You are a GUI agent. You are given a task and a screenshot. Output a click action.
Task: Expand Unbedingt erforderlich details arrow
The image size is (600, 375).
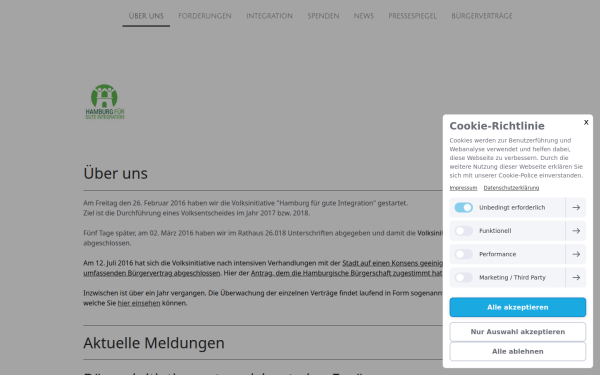pyautogui.click(x=576, y=207)
